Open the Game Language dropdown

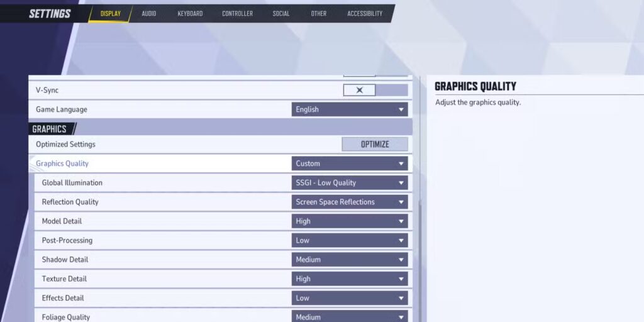(350, 109)
